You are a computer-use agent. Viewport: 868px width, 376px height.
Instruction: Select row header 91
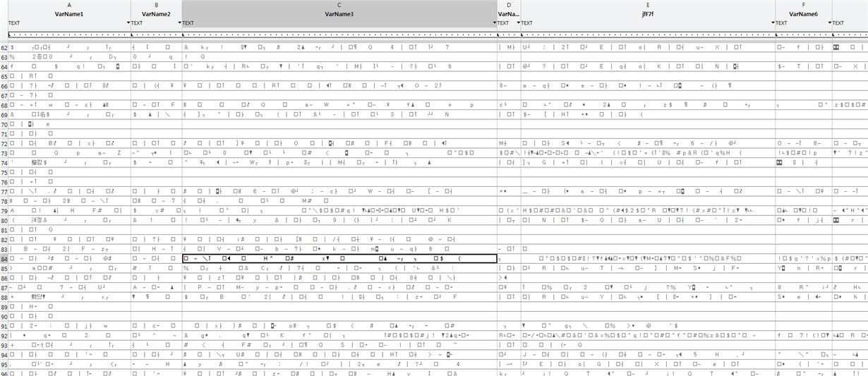pos(4,327)
